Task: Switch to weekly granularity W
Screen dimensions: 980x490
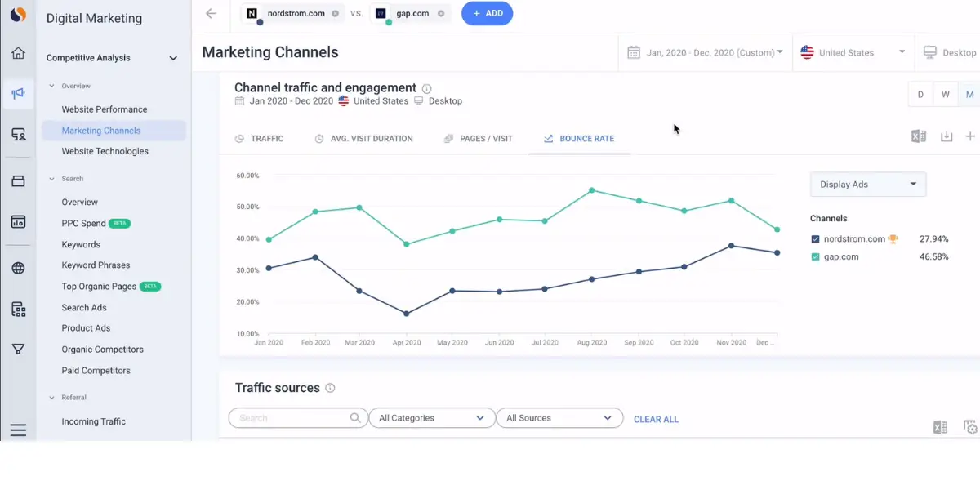Action: pyautogui.click(x=945, y=94)
